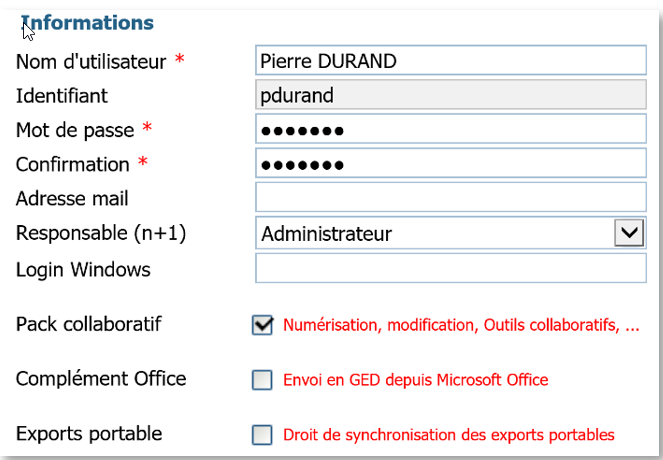This screenshot has height=460, width=663.
Task: Click the 'Login Windows' label
Action: tap(83, 269)
